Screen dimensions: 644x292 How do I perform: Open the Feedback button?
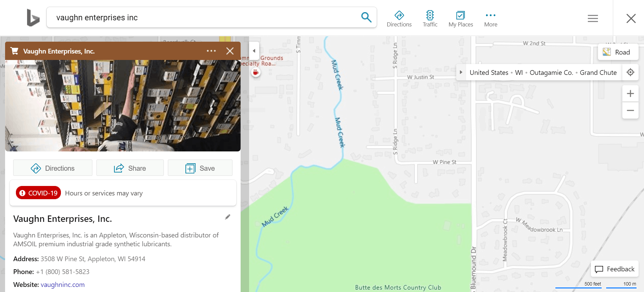pyautogui.click(x=615, y=269)
